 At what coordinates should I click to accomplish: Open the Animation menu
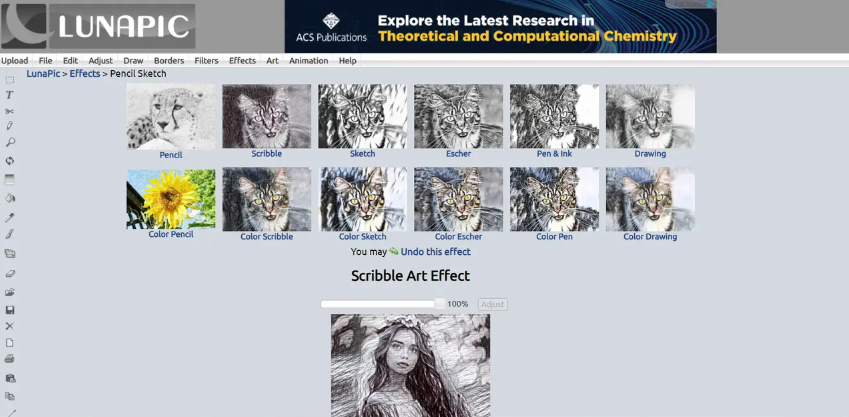[308, 61]
